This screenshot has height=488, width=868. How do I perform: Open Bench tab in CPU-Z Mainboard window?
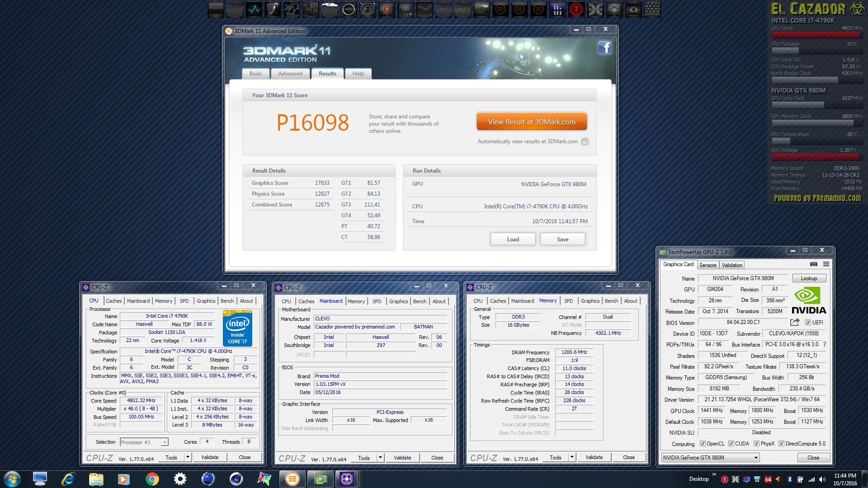(420, 301)
